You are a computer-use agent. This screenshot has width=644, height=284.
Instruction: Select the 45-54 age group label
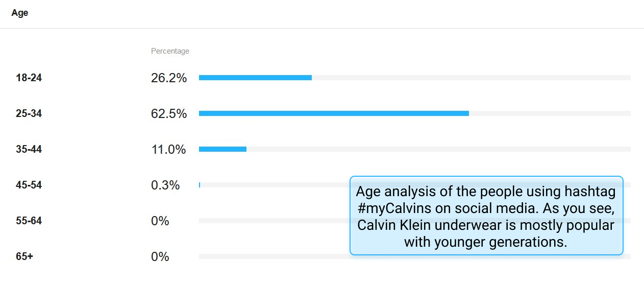[x=29, y=185]
